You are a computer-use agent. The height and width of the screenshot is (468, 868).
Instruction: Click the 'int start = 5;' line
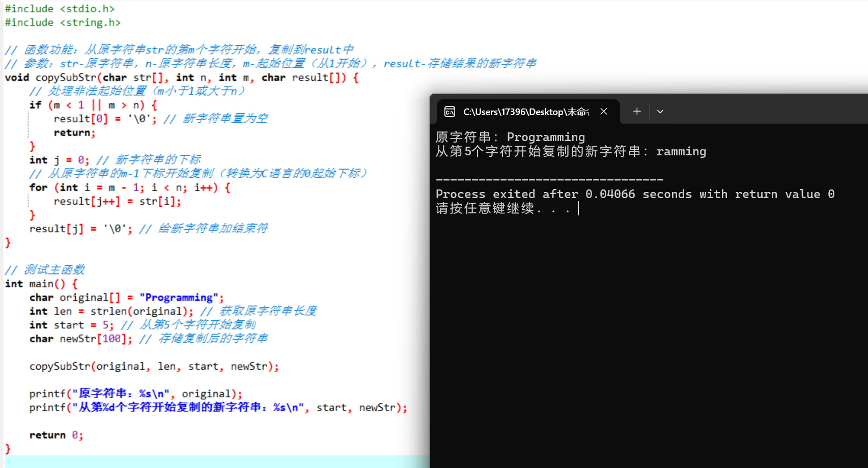point(71,325)
